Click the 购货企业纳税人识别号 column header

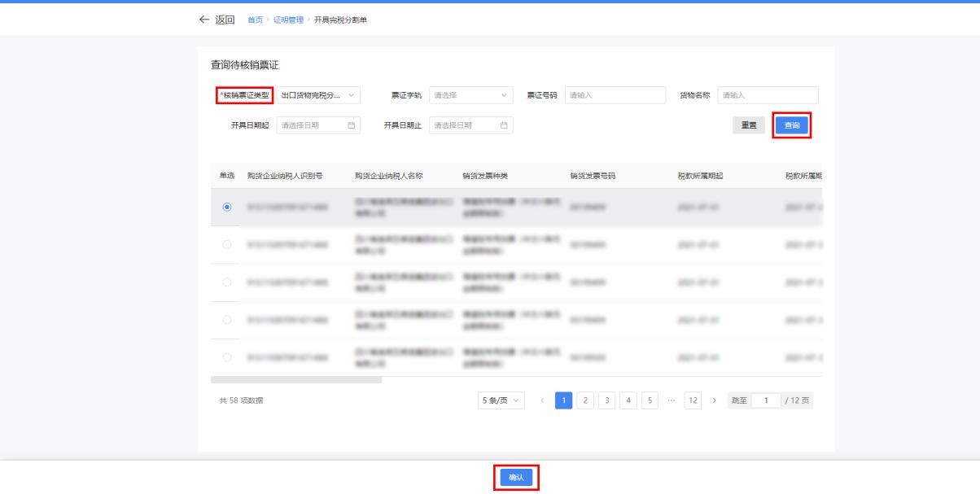(285, 175)
